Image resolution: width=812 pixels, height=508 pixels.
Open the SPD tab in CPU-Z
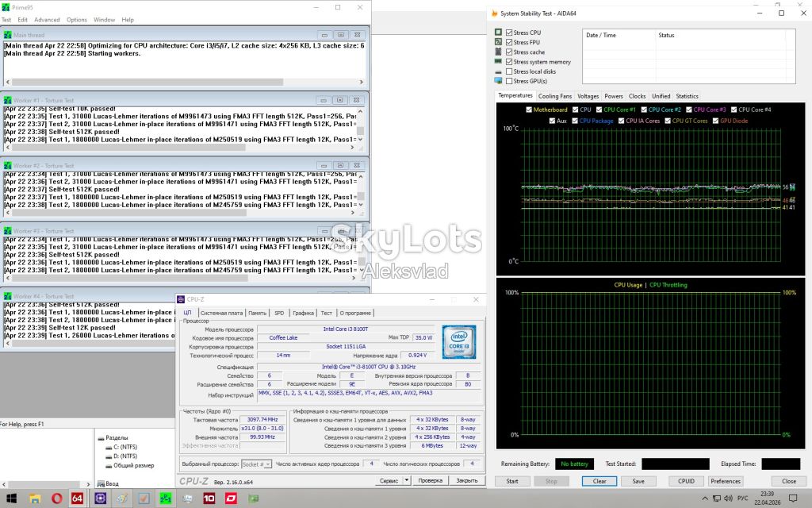point(279,313)
